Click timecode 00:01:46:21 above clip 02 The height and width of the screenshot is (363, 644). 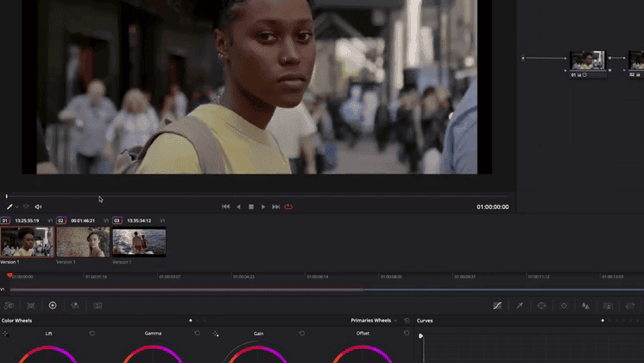pos(83,220)
